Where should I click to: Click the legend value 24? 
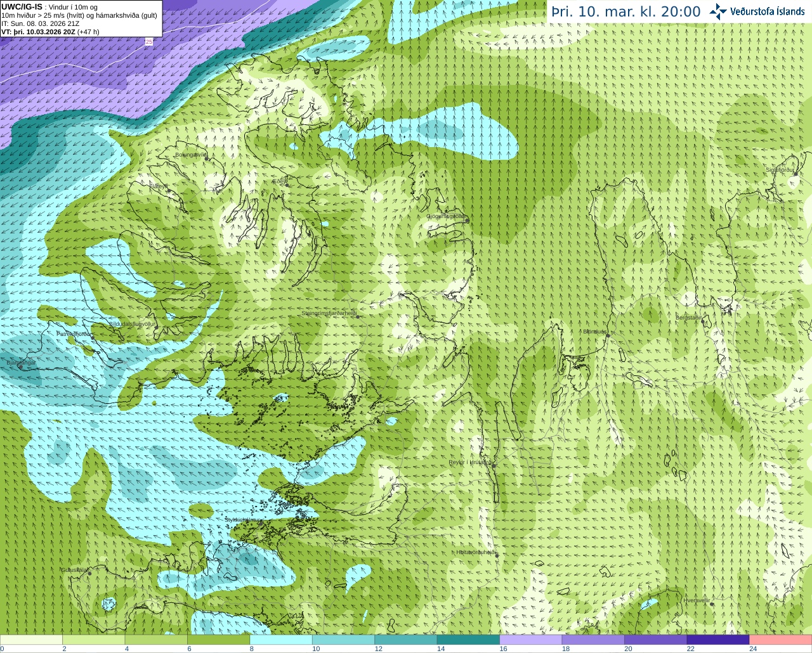(753, 649)
